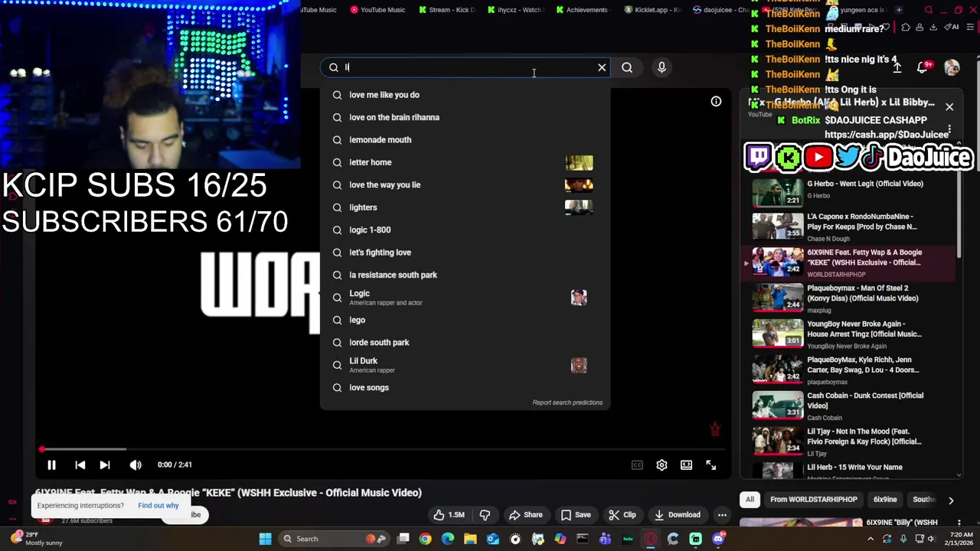The image size is (980, 551).
Task: Download the video
Action: (677, 515)
